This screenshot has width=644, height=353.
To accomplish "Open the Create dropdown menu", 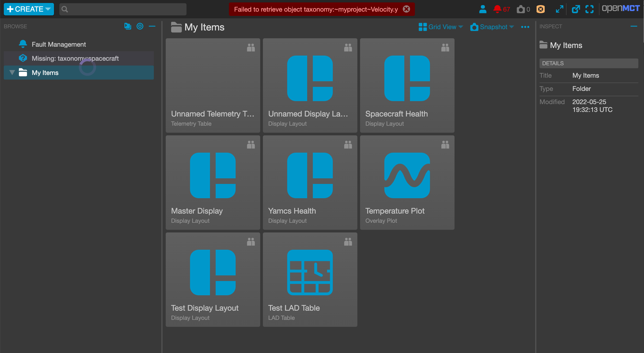I will pyautogui.click(x=29, y=9).
